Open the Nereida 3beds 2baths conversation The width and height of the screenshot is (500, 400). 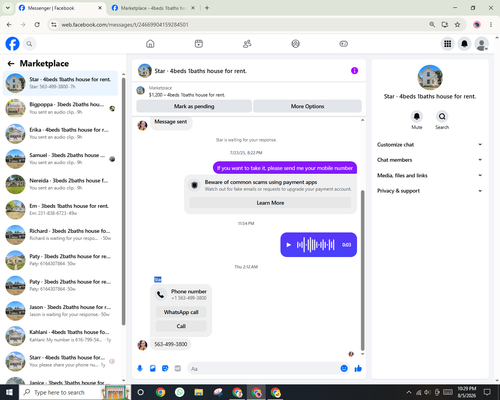[x=60, y=184]
